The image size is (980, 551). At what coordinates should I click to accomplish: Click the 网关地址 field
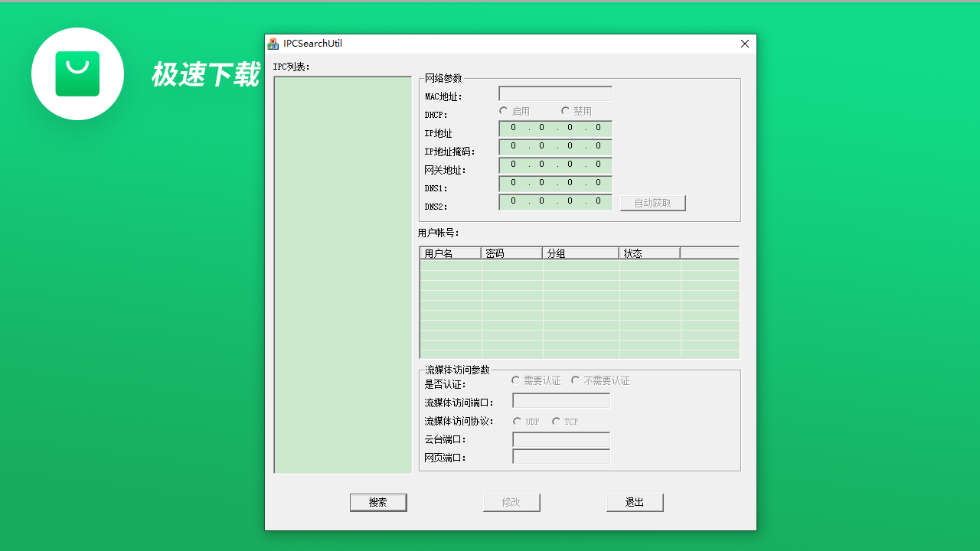point(556,165)
